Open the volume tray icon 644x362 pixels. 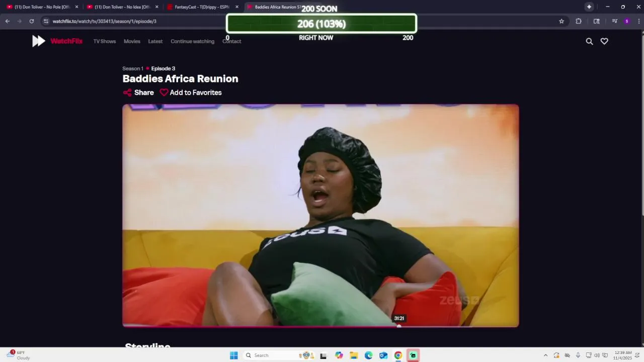click(597, 355)
